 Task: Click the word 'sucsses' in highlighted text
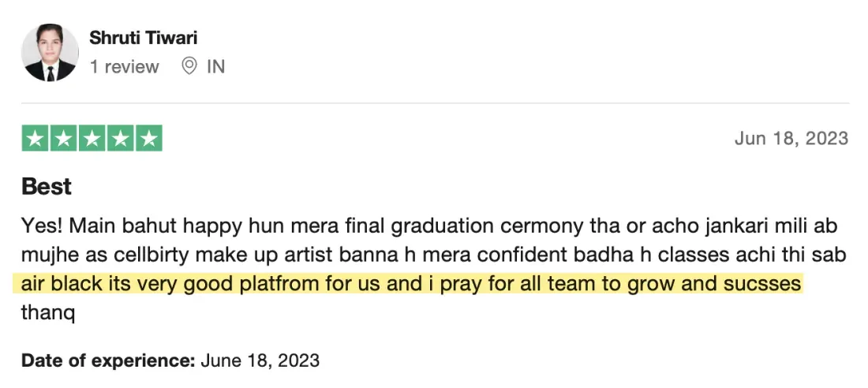(762, 283)
